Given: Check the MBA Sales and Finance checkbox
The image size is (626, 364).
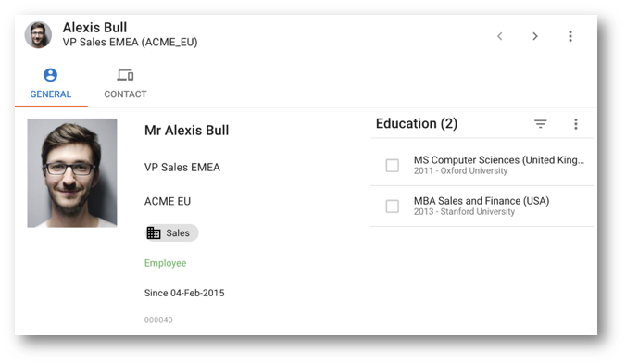Looking at the screenshot, I should point(392,207).
